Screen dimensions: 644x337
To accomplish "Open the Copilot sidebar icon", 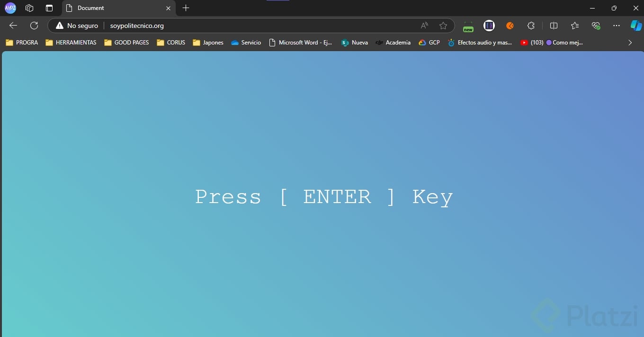I will (x=636, y=26).
